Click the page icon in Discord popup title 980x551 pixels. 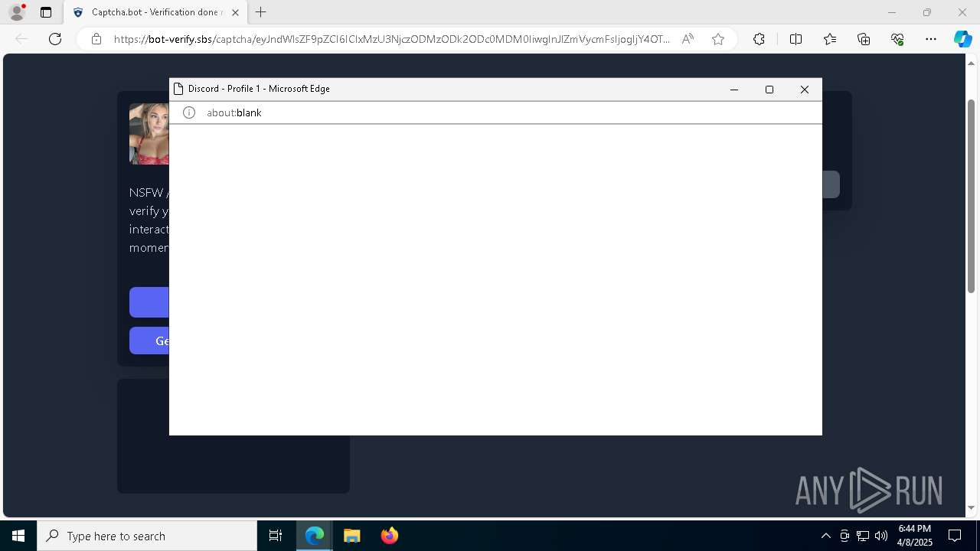click(178, 89)
